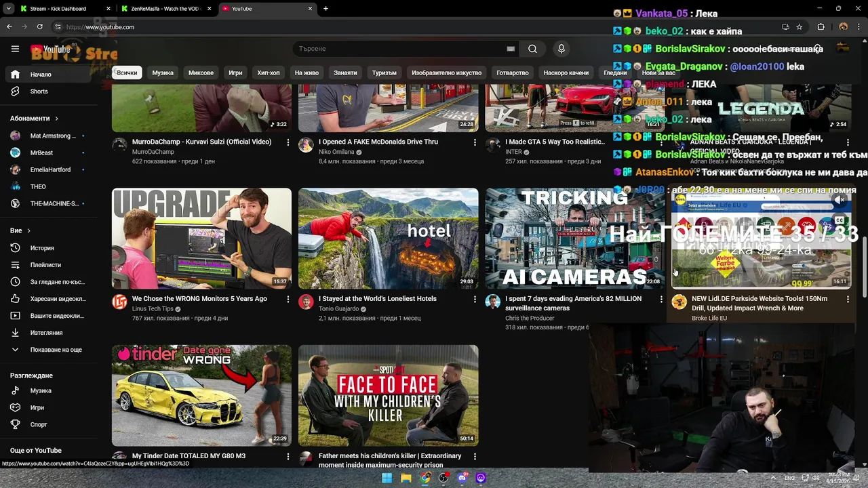Play We Chose the WRONG Monitors thumbnail
The height and width of the screenshot is (488, 868).
(x=201, y=239)
